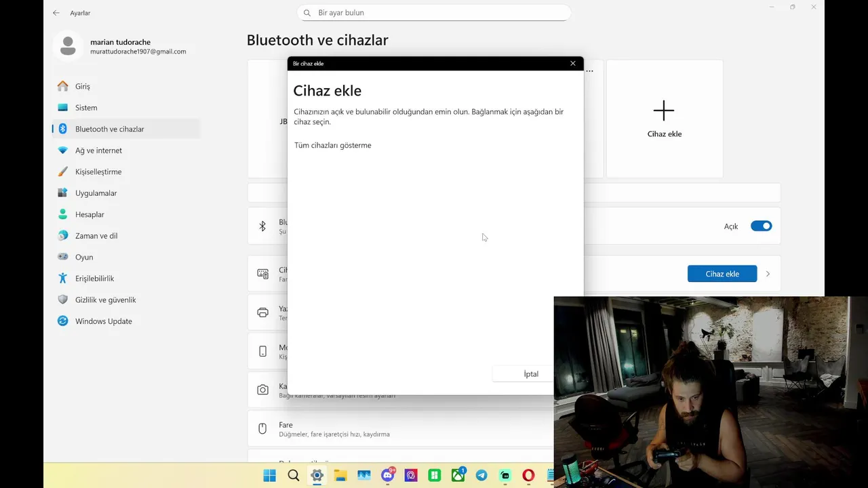This screenshot has height=488, width=868.
Task: Click the mouse icon in the Fare row
Action: coord(262,429)
